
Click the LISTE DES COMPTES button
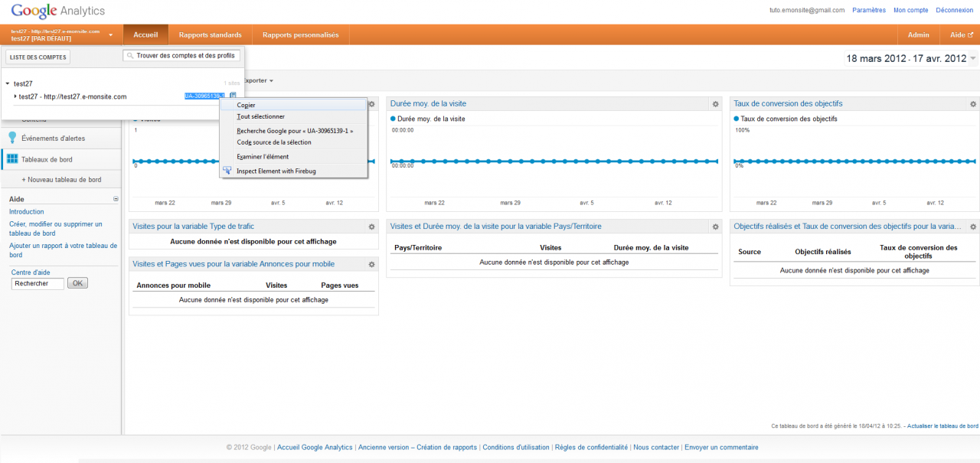[38, 57]
